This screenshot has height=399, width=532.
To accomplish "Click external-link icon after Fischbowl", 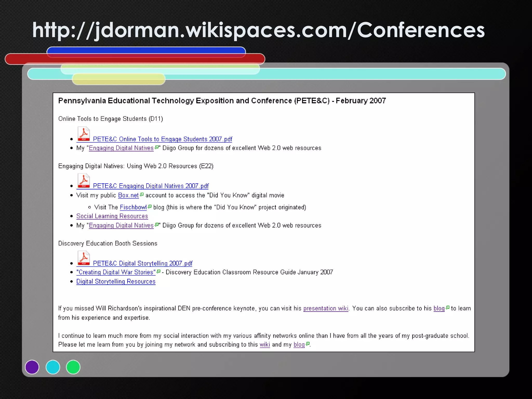I will pos(150,207).
